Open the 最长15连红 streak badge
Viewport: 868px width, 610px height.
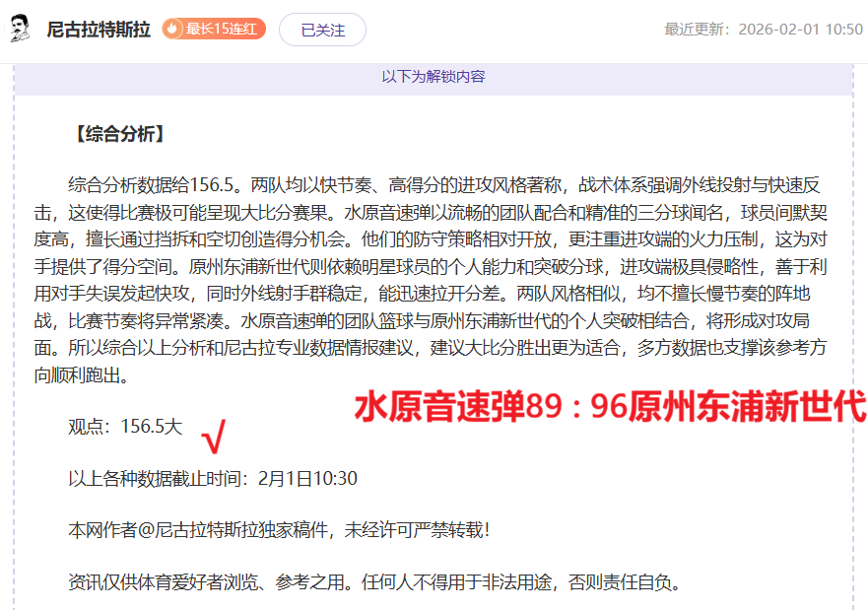[x=212, y=30]
